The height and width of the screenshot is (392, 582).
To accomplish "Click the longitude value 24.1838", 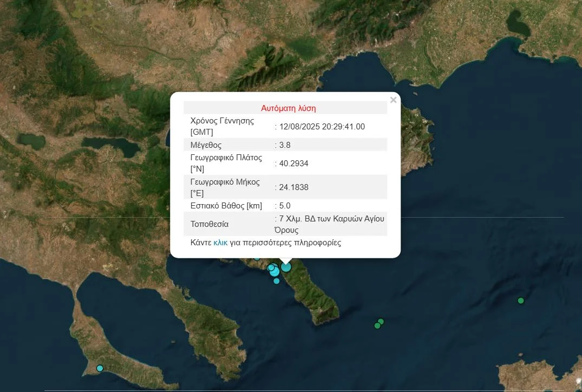I will tap(293, 187).
